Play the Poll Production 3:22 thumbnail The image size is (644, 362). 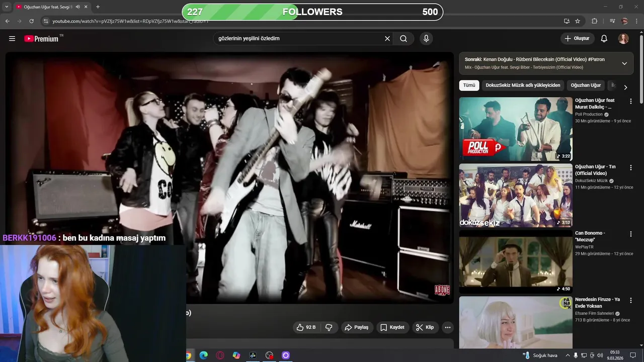(516, 129)
